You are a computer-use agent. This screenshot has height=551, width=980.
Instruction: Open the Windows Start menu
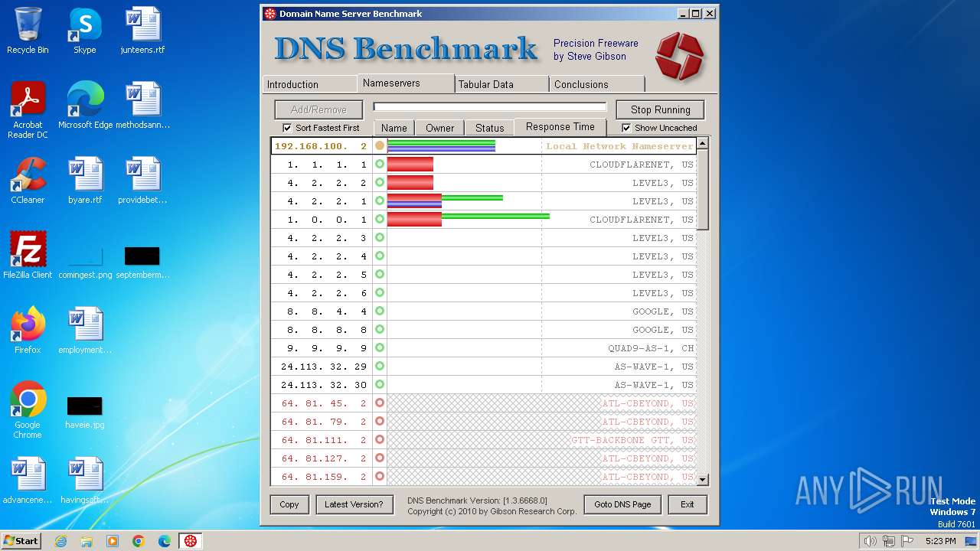point(21,541)
